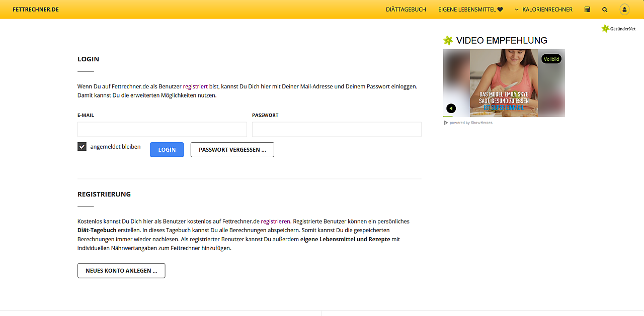Click the heart icon next to EIGENE LEBENSMITTEL
Viewport: 644px width, 316px height.
[x=500, y=9]
